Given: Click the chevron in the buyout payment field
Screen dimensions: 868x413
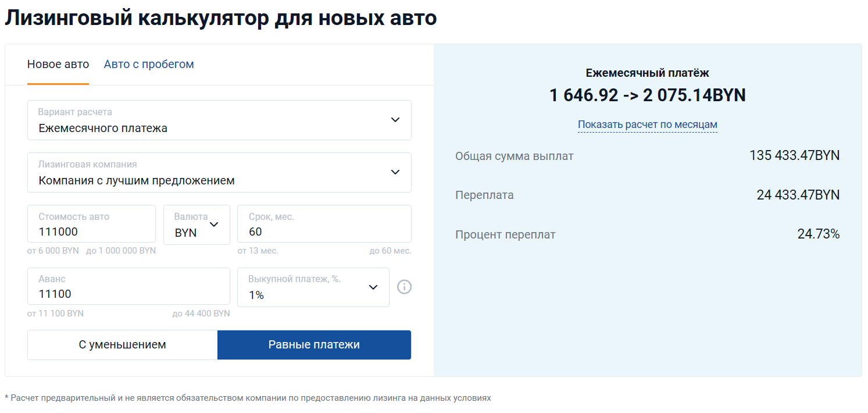Looking at the screenshot, I should (373, 287).
